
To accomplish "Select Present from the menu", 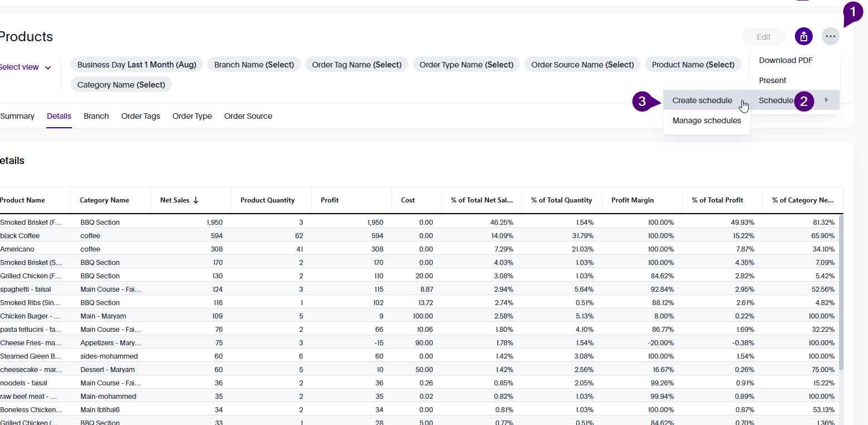I will pos(772,80).
